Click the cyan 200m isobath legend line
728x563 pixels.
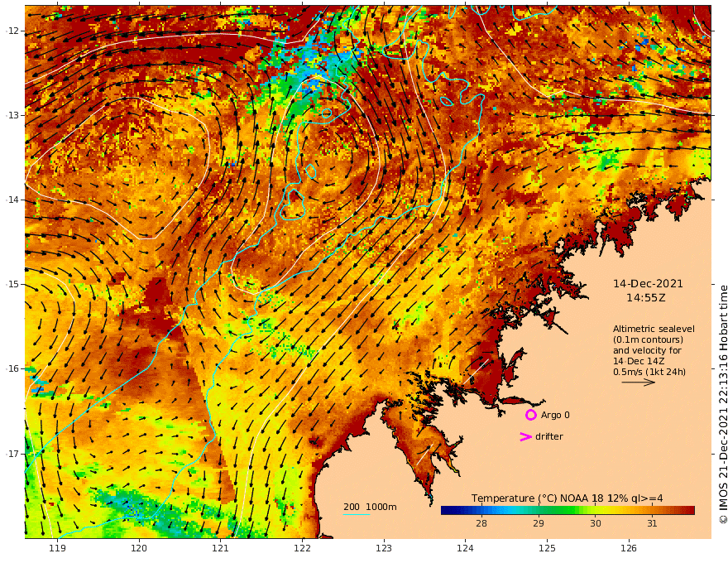pyautogui.click(x=356, y=514)
